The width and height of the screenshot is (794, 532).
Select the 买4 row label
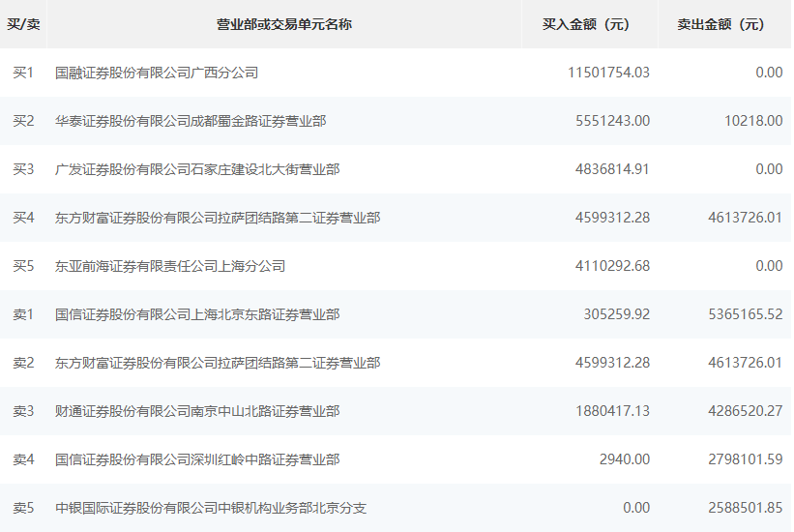click(23, 218)
